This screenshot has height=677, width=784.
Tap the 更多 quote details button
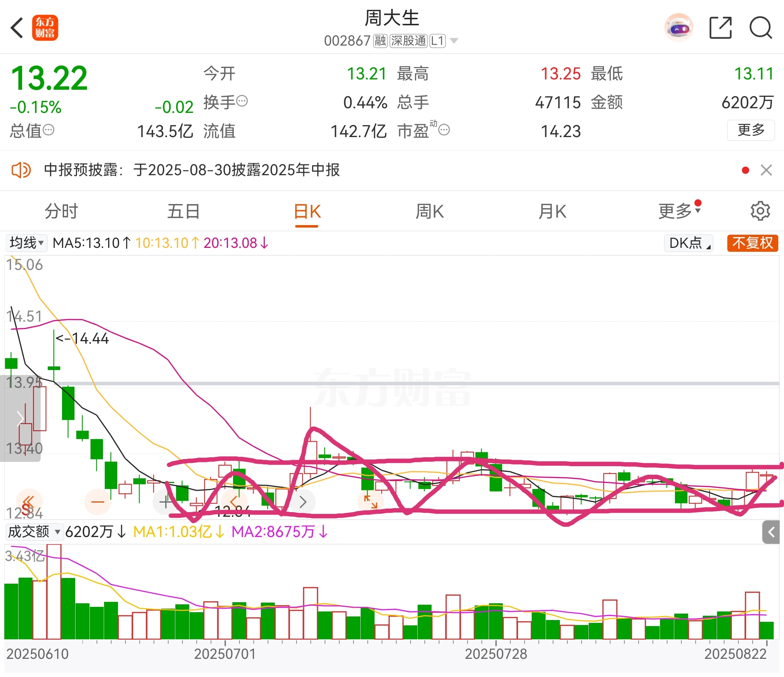point(751,130)
